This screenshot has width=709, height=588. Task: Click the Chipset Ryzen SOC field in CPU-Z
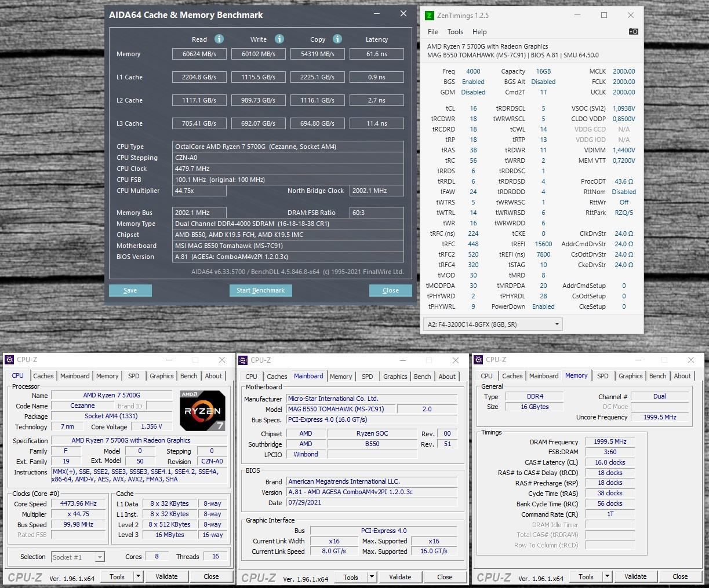click(372, 433)
